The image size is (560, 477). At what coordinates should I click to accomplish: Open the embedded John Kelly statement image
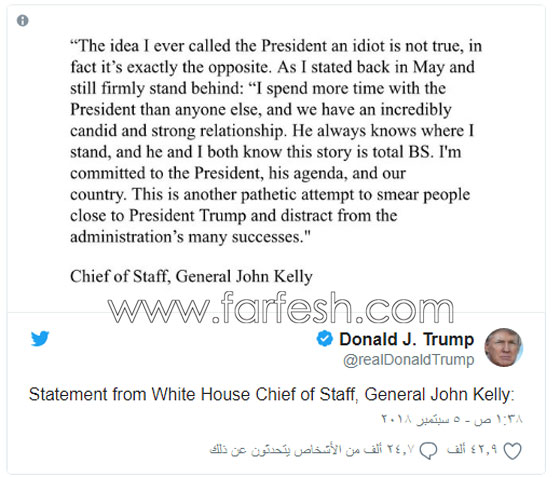276,159
